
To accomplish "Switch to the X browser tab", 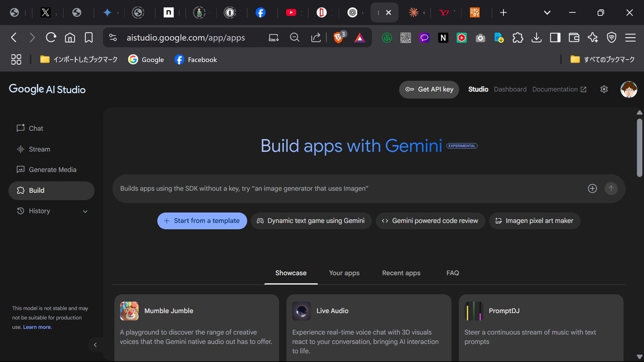I will 46,12.
